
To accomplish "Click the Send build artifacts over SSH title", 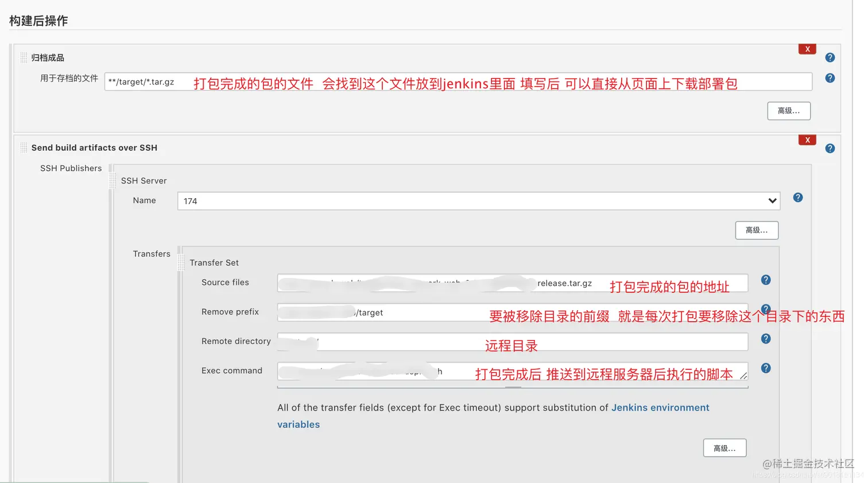I will (x=94, y=148).
